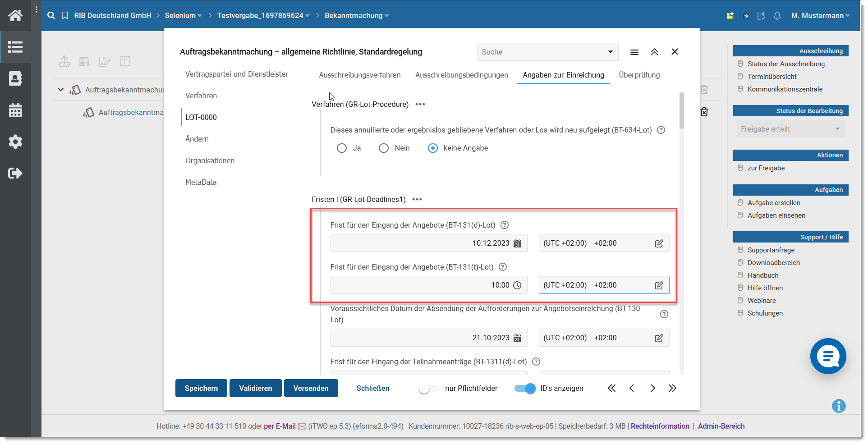Select the 'Nein' radio option

pos(384,148)
